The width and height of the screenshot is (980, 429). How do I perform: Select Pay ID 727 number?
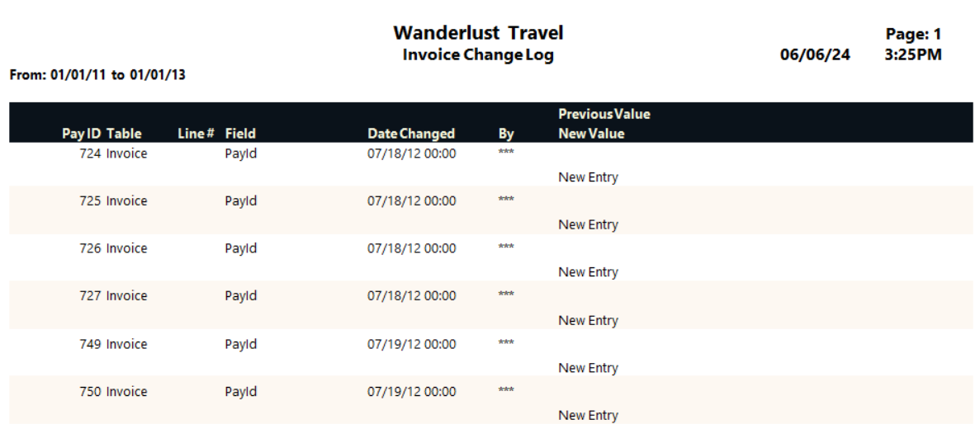click(x=90, y=296)
